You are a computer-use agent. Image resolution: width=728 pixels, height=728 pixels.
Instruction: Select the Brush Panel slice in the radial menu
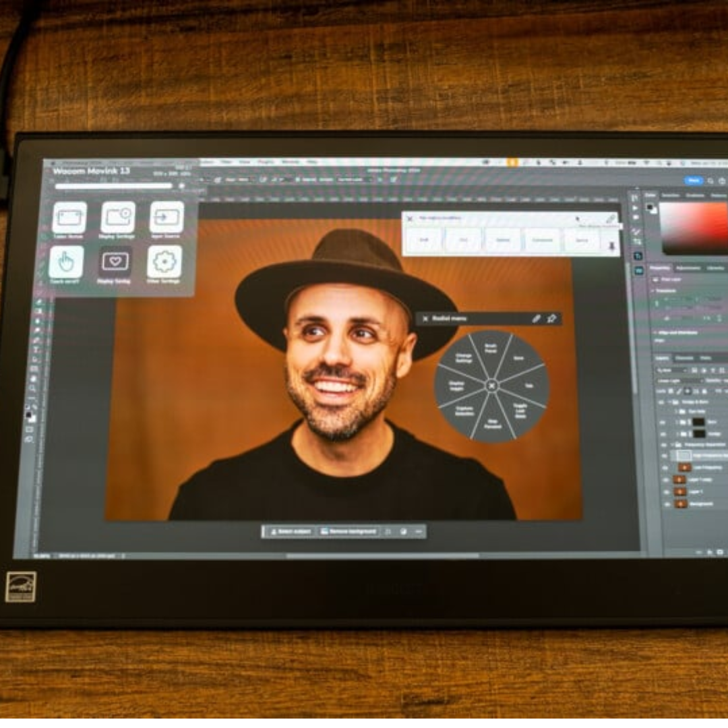click(x=491, y=348)
